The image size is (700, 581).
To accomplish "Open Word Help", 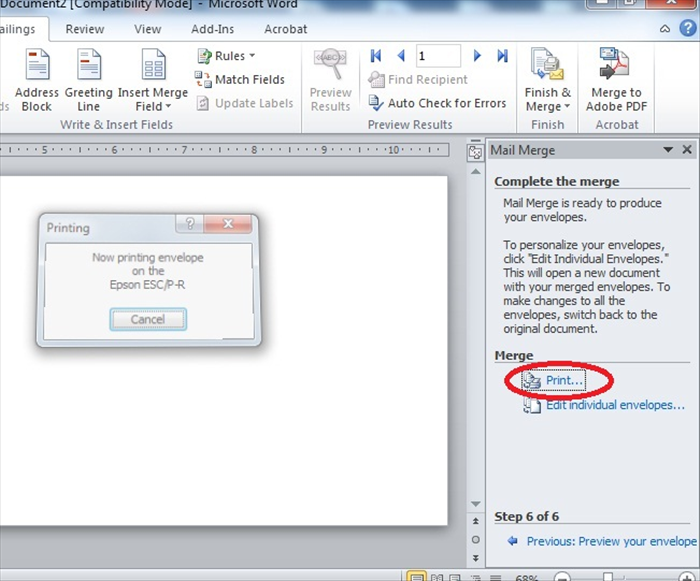I will pos(688,29).
